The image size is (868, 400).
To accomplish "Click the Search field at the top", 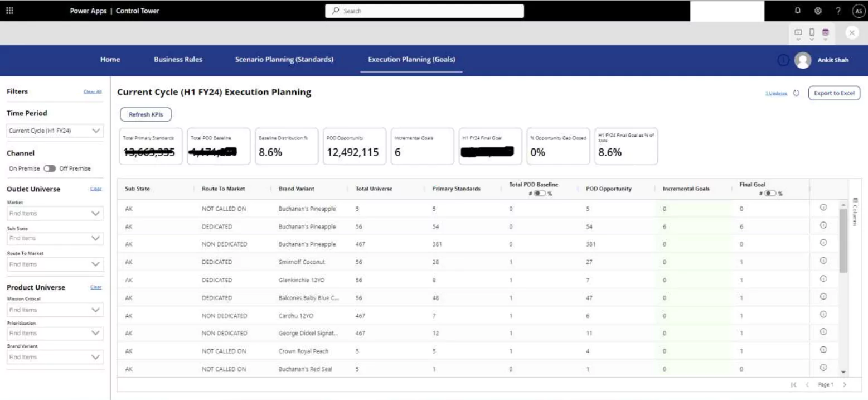I will [x=425, y=10].
